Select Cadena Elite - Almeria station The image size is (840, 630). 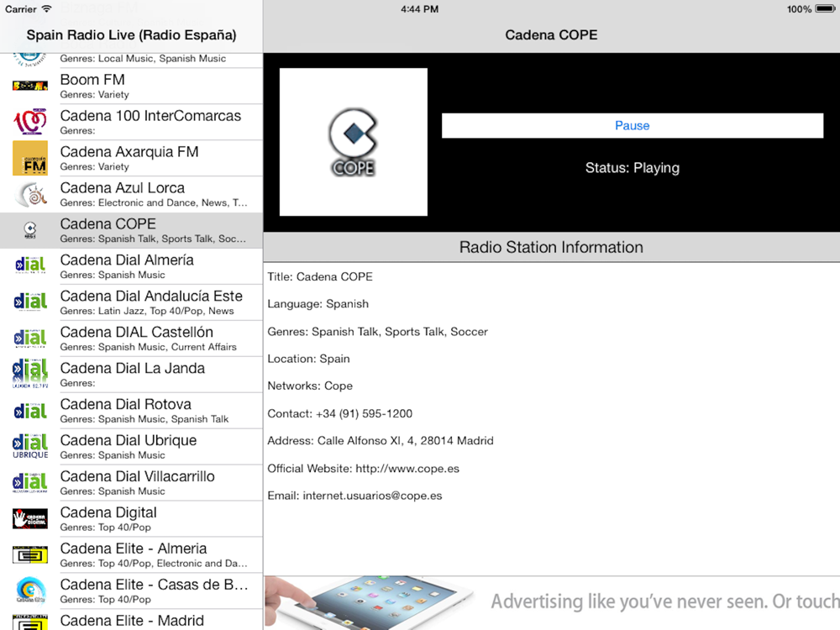tap(131, 555)
